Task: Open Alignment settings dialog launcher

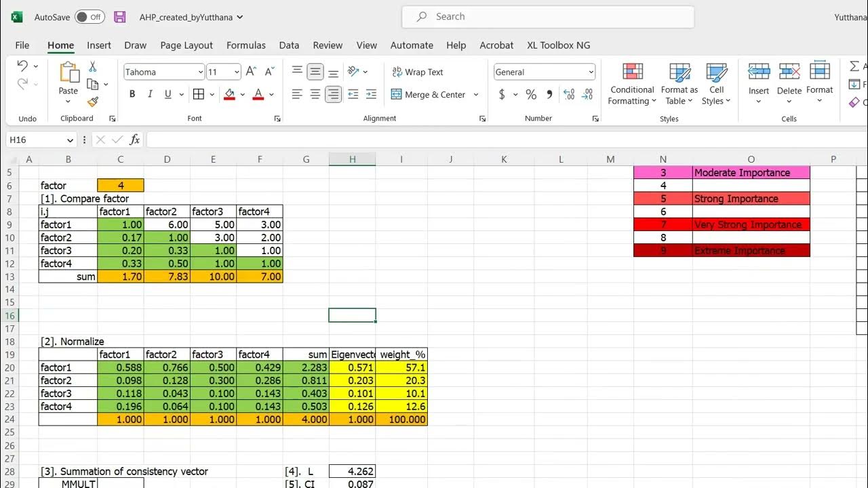Action: click(483, 119)
